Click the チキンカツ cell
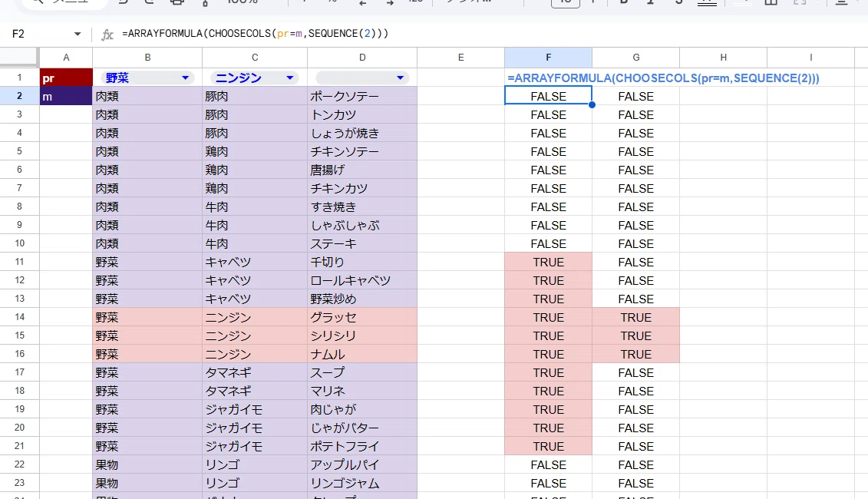The width and height of the screenshot is (868, 499). pyautogui.click(x=362, y=188)
